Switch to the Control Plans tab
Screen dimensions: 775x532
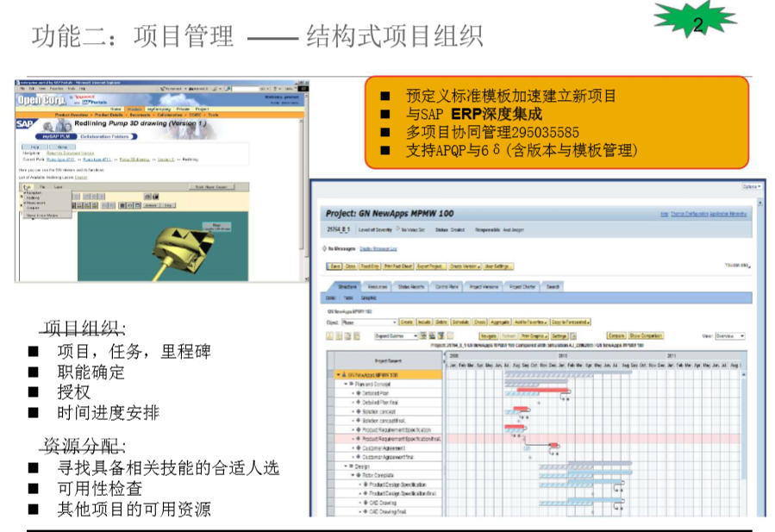pos(447,287)
